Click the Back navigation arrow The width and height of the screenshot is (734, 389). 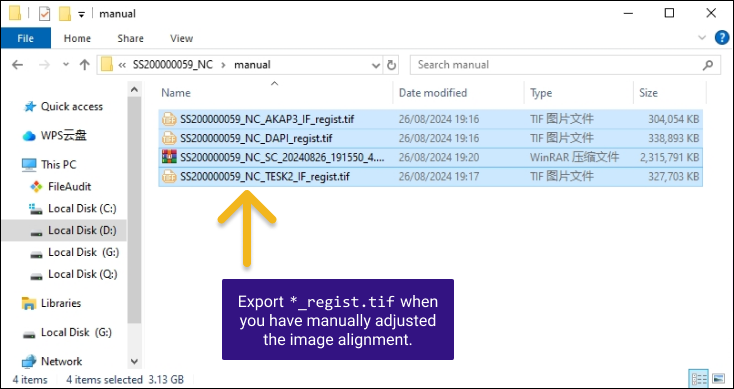(x=17, y=65)
